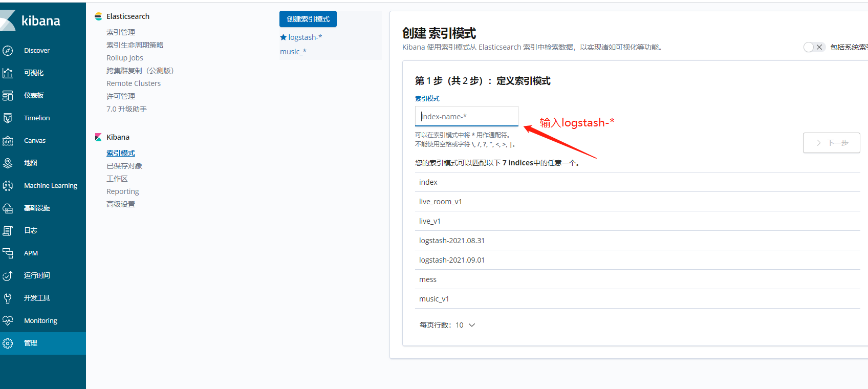Open 管理 via its gear icon

(8, 343)
